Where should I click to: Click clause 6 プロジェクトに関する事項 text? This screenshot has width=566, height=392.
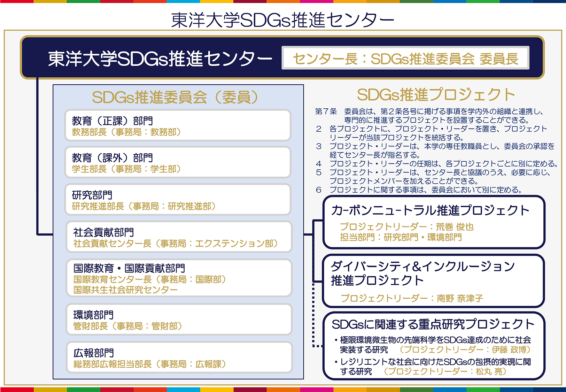(x=419, y=190)
